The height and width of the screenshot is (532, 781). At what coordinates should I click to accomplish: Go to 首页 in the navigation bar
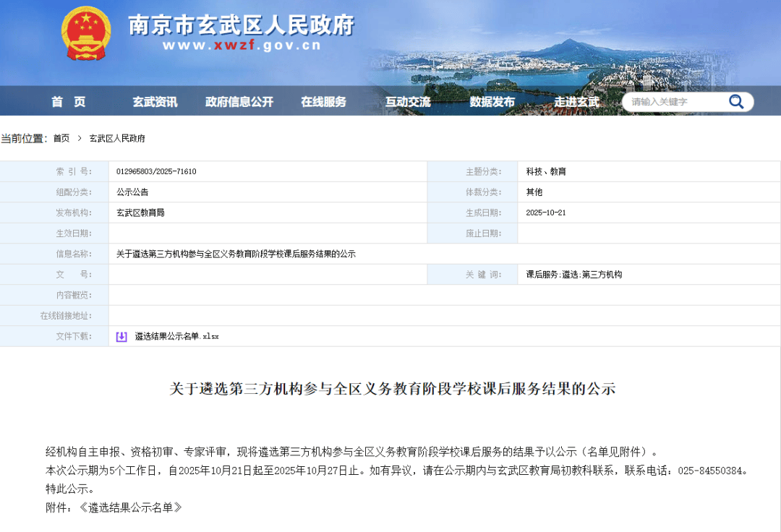[x=69, y=102]
